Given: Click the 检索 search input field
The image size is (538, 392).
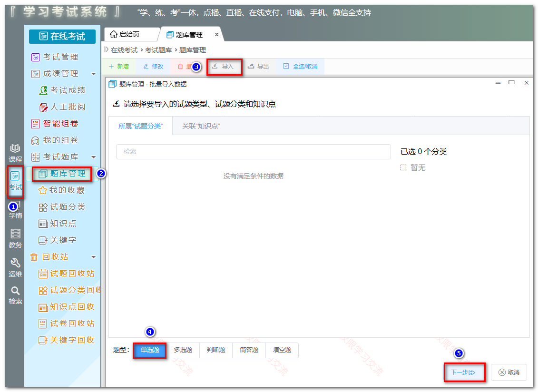Looking at the screenshot, I should (253, 152).
